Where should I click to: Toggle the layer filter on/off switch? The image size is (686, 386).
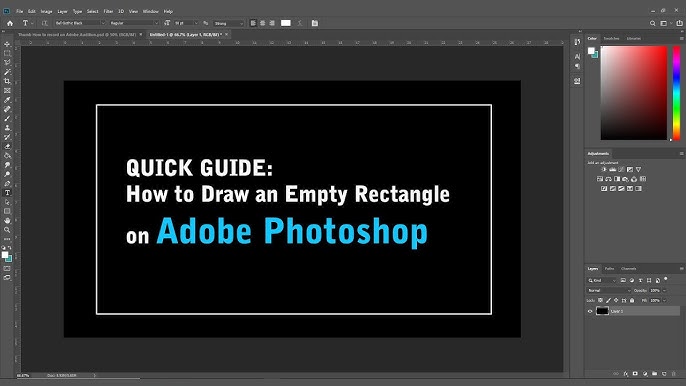[x=666, y=279]
